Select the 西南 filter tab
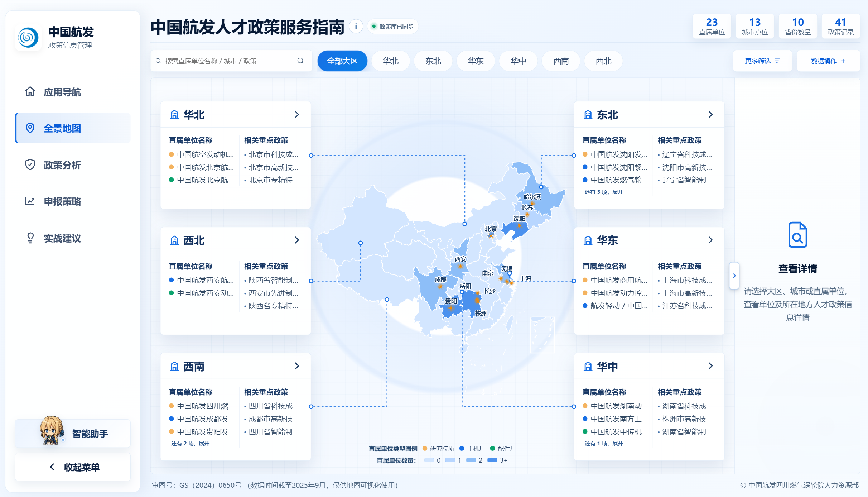 click(561, 61)
